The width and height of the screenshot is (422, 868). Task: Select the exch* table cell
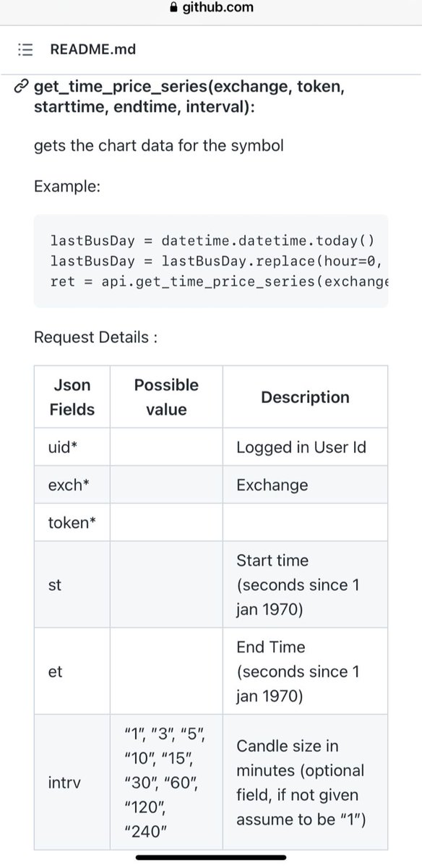click(x=72, y=485)
